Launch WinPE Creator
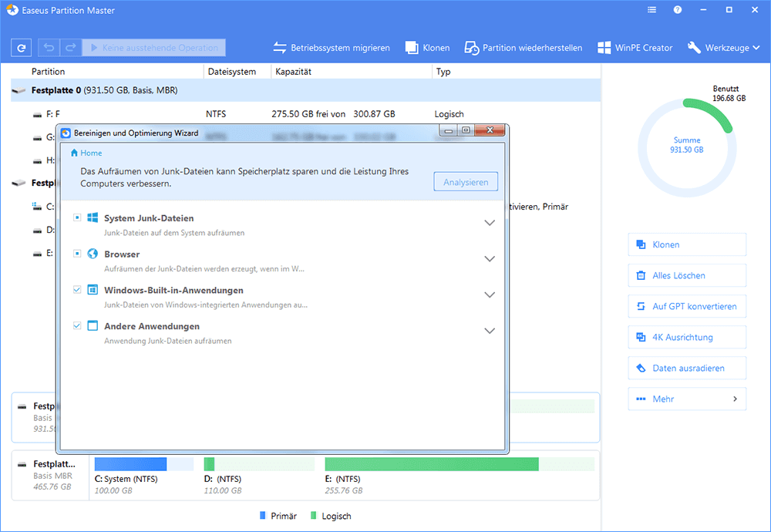Image resolution: width=771 pixels, height=532 pixels. (x=635, y=48)
